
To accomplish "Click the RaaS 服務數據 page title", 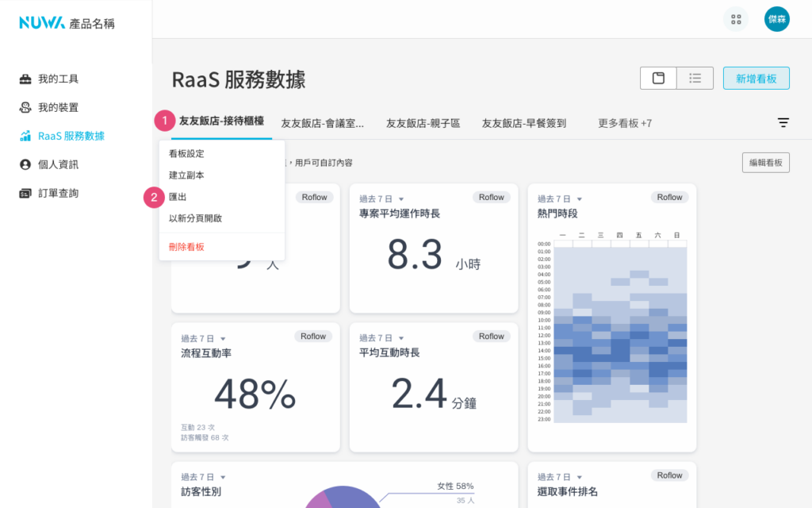I will [x=239, y=80].
